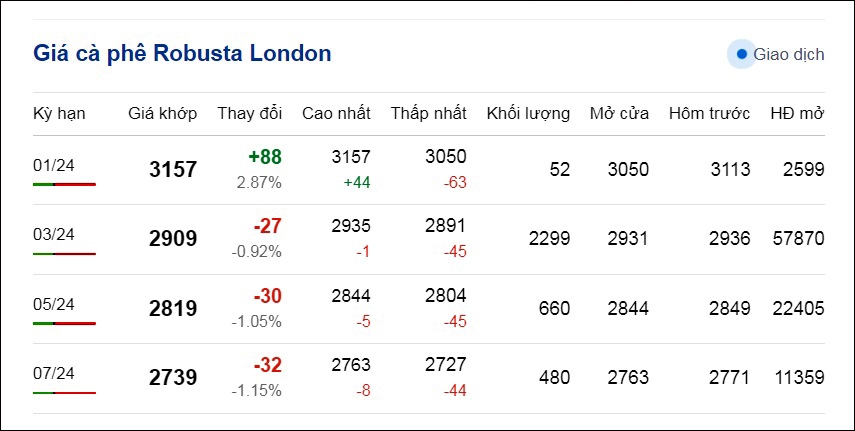Click the range bar under 07/24
Image resolution: width=855 pixels, height=431 pixels.
coord(64,393)
